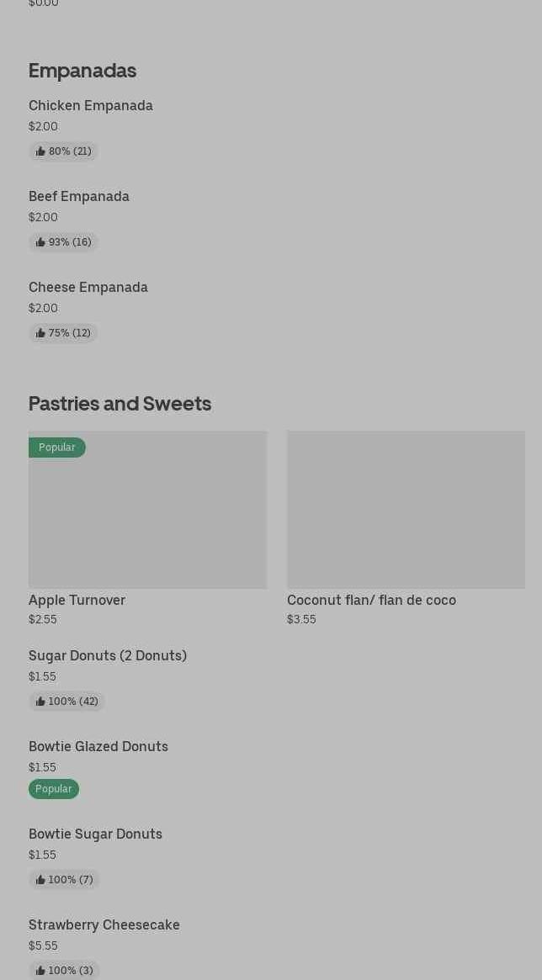Click Popular badge under Bowtie Glazed Donuts
The image size is (542, 980).
pyautogui.click(x=54, y=789)
